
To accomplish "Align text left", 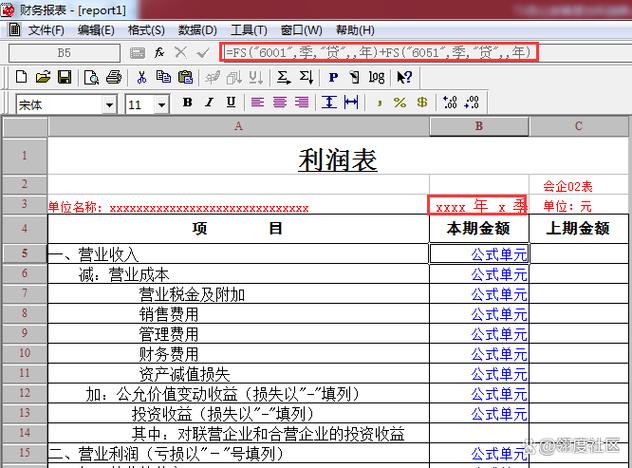I will pyautogui.click(x=258, y=102).
